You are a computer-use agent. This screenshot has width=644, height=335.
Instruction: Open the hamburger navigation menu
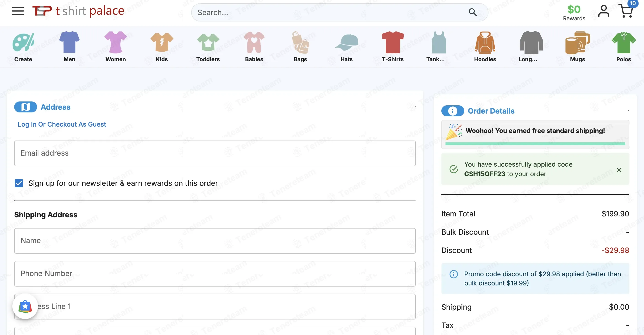pos(18,11)
